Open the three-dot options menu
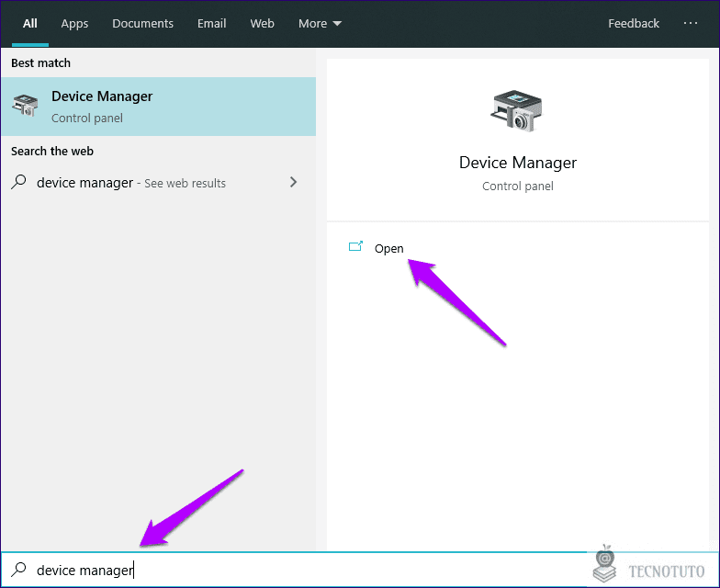The width and height of the screenshot is (720, 588). pos(691,23)
